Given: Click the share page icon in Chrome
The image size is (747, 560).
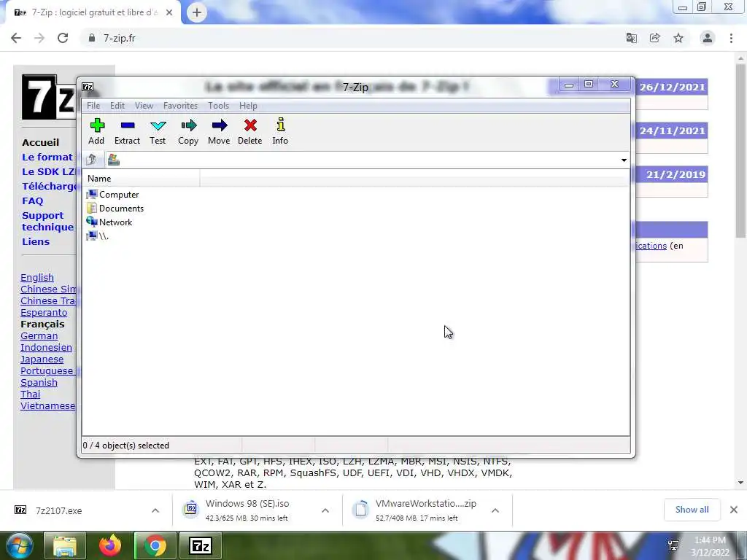Looking at the screenshot, I should coord(654,38).
